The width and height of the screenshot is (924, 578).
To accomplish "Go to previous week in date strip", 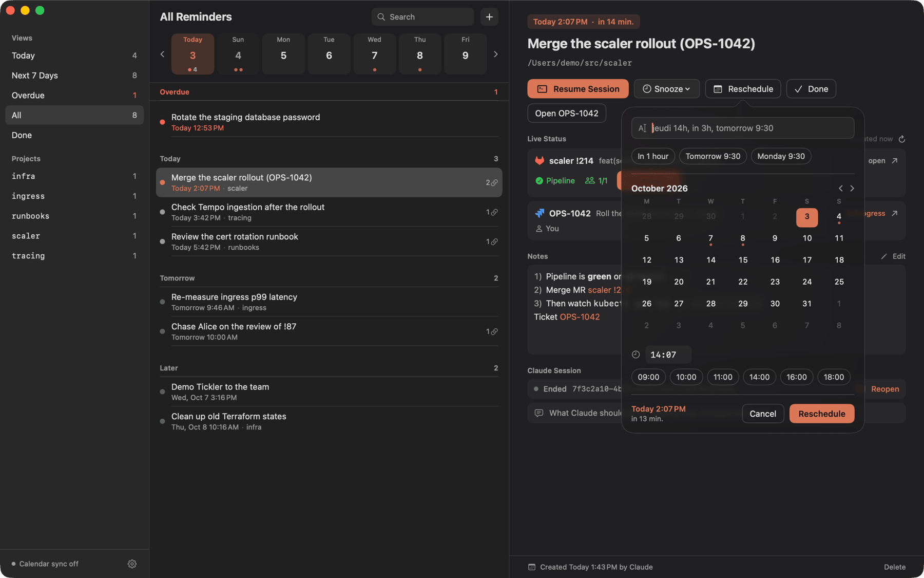I will point(162,54).
